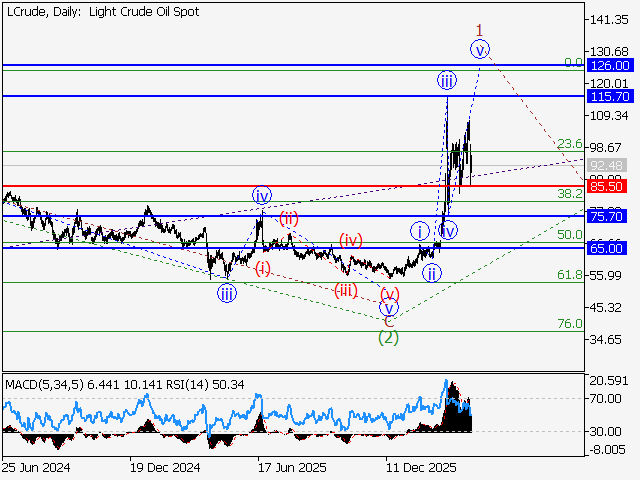
Task: Click the green (2) wave label
Action: click(x=388, y=338)
